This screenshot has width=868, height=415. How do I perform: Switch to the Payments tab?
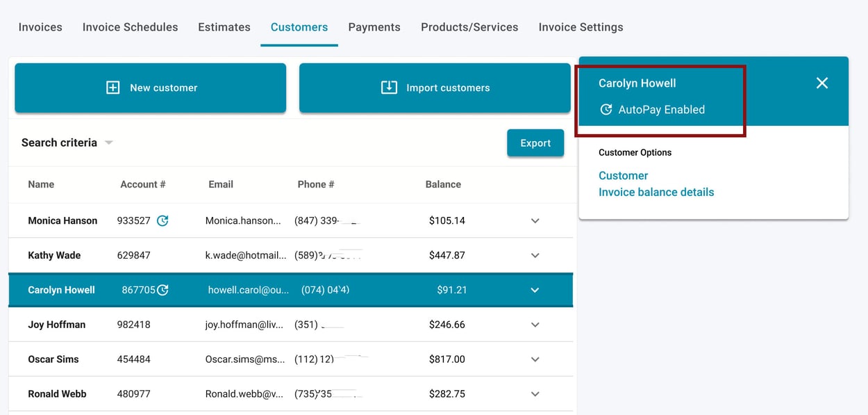tap(374, 27)
